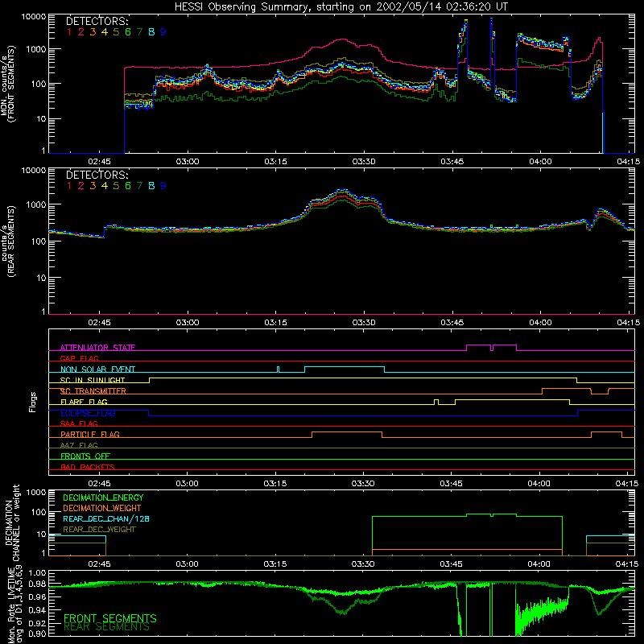Select the BAD PACKETS flag label
This screenshot has height=644, width=644.
coord(88,467)
